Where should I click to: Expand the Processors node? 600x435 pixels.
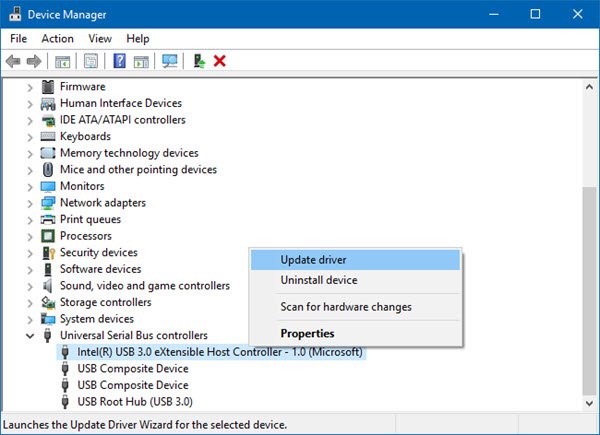click(x=30, y=236)
